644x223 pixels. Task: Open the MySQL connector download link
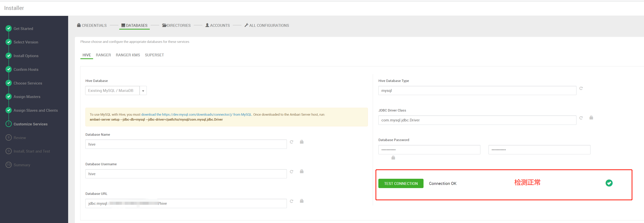tap(197, 115)
